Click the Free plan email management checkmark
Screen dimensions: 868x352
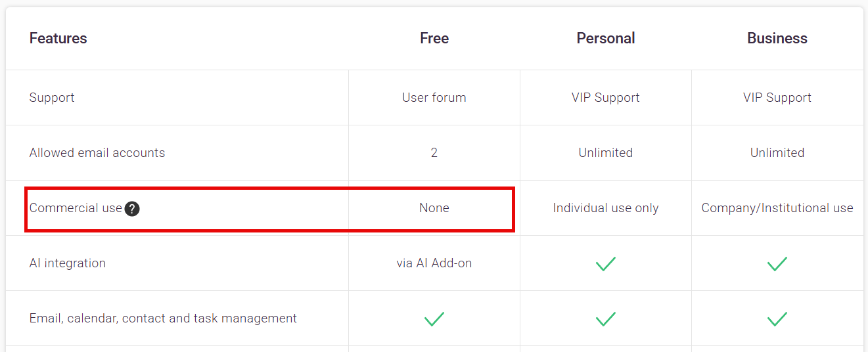click(x=434, y=319)
